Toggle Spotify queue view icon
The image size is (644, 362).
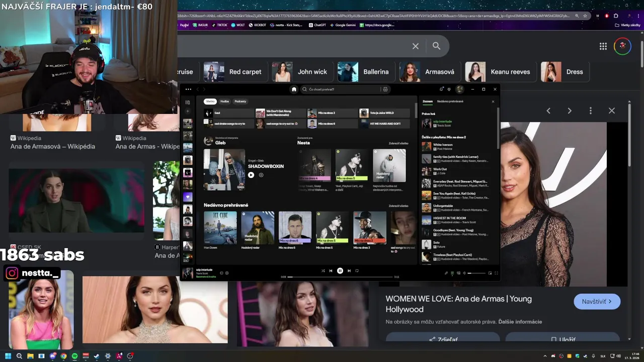(452, 273)
